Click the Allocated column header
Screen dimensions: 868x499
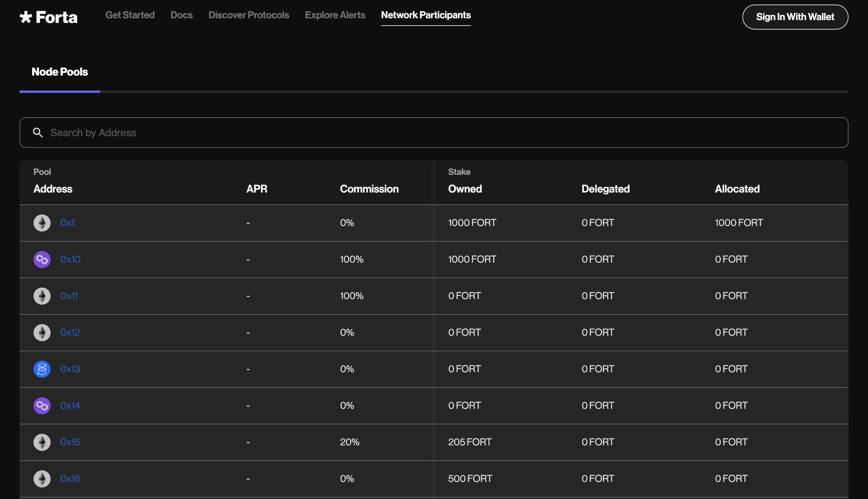coord(737,189)
